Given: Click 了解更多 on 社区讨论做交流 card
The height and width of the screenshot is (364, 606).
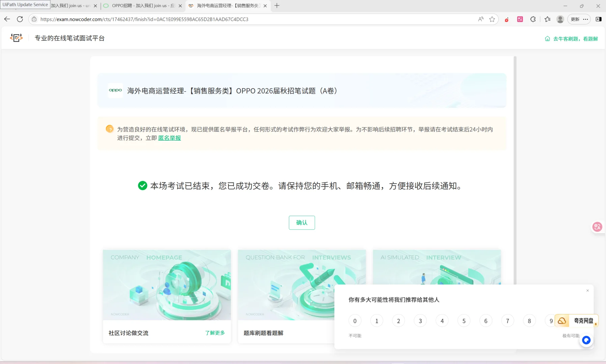Looking at the screenshot, I should (215, 333).
